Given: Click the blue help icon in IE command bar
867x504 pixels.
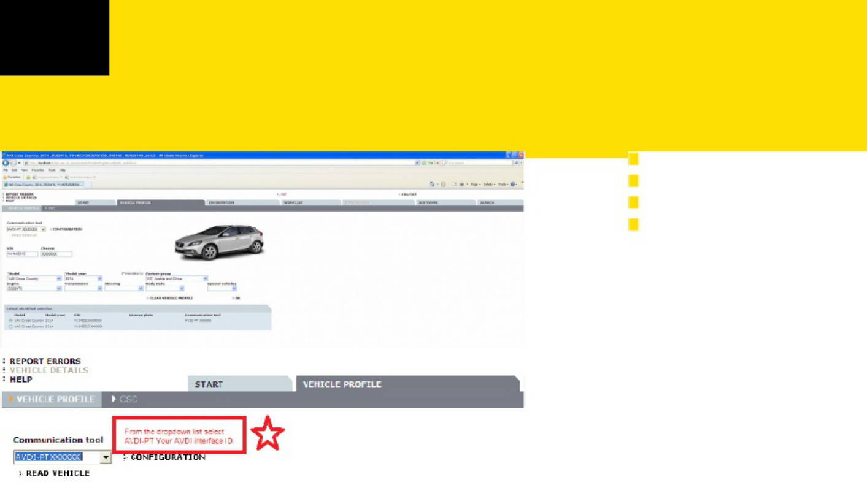Looking at the screenshot, I should pyautogui.click(x=514, y=184).
